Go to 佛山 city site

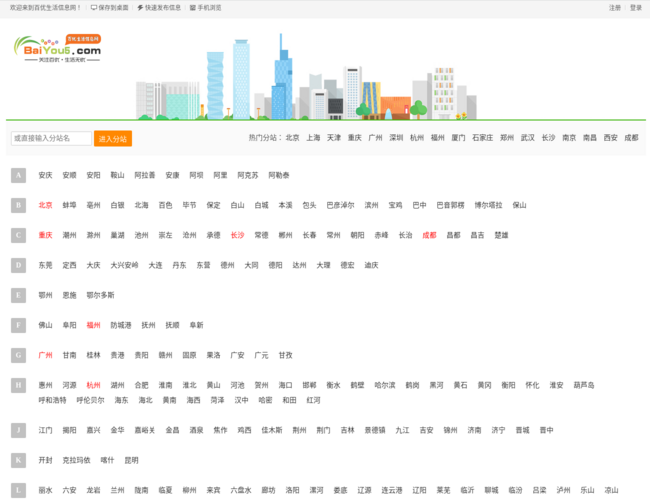(45, 325)
